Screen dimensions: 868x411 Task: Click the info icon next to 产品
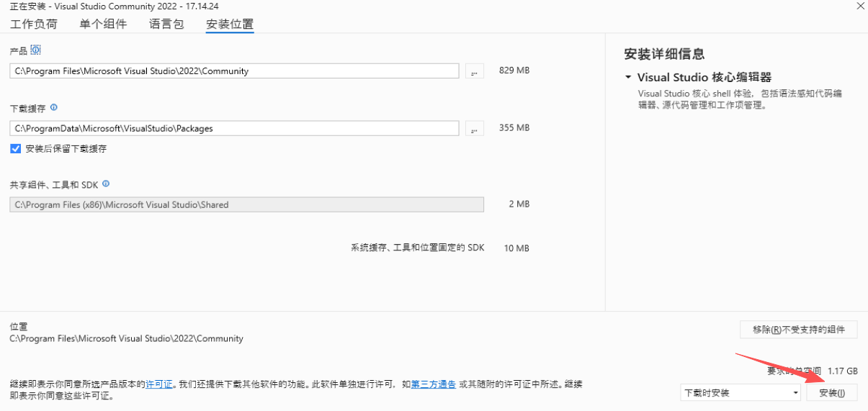pyautogui.click(x=36, y=50)
